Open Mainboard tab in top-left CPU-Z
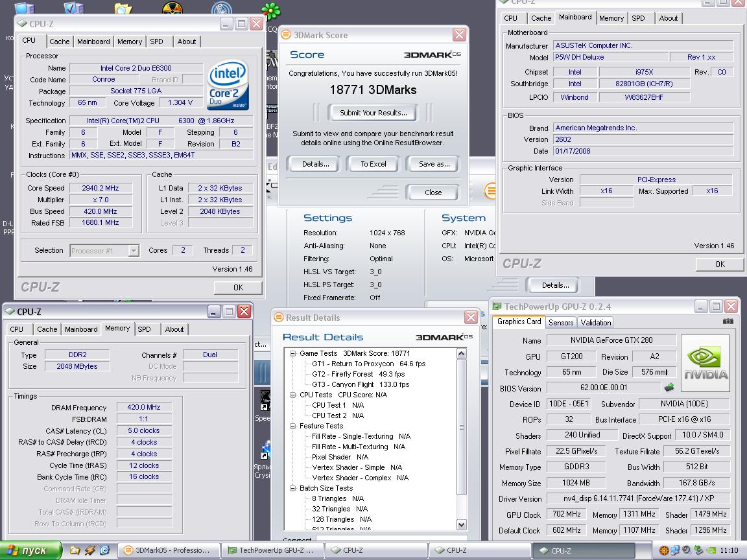Viewport: 747px width, 560px height. coord(93,41)
